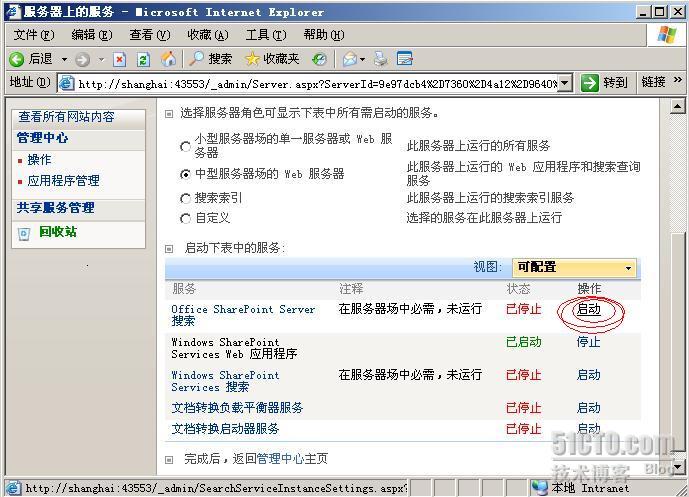Click the Edit page toolbar icon
Screen dimensions: 689x497
(x=404, y=58)
